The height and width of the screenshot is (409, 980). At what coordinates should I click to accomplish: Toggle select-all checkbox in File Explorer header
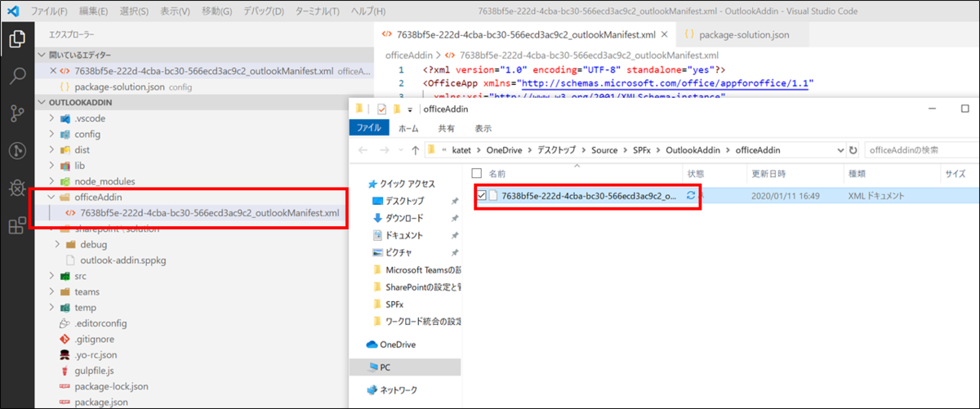coord(477,174)
